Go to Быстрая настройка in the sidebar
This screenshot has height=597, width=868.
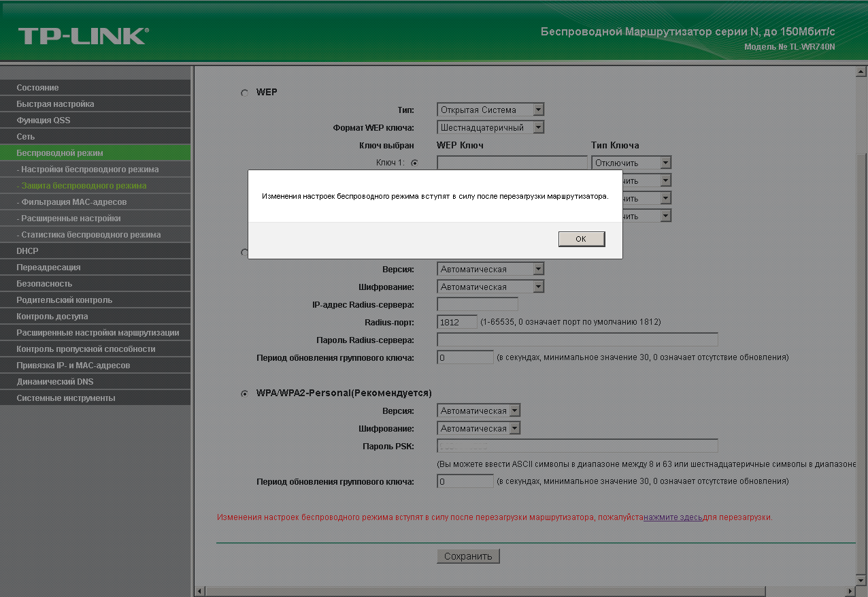click(95, 104)
